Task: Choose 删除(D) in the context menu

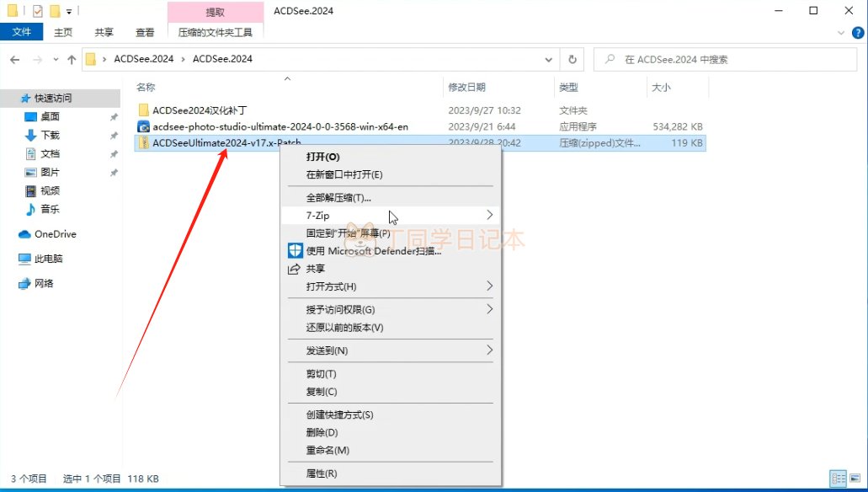Action: point(391,433)
